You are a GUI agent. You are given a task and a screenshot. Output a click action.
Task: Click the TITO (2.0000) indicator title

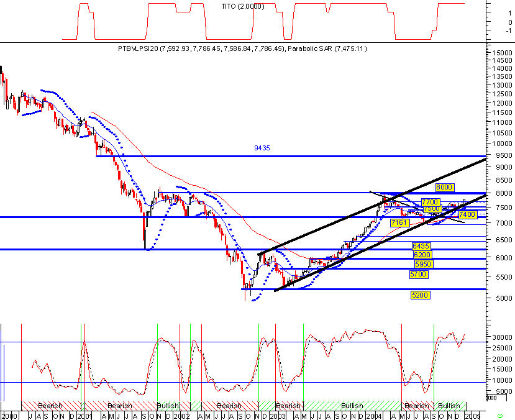point(243,6)
